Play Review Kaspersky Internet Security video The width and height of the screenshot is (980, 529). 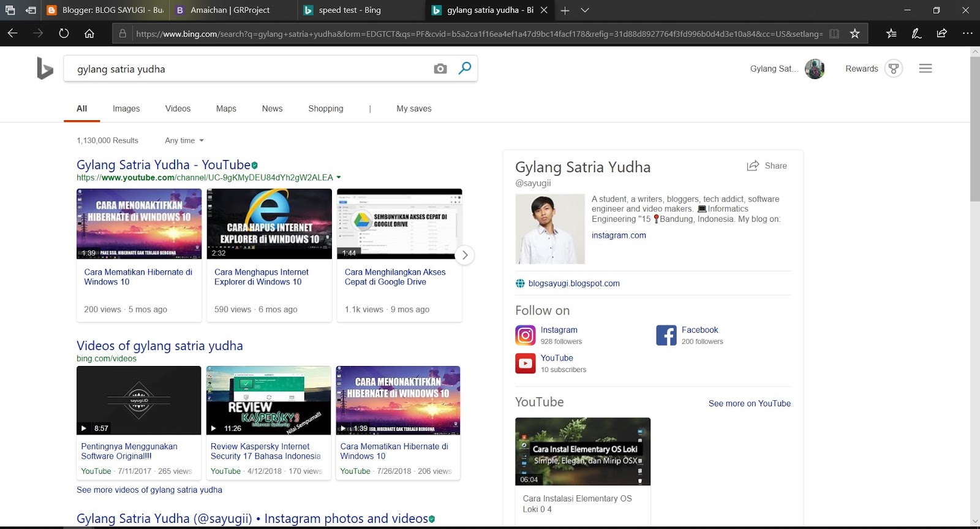pos(269,400)
